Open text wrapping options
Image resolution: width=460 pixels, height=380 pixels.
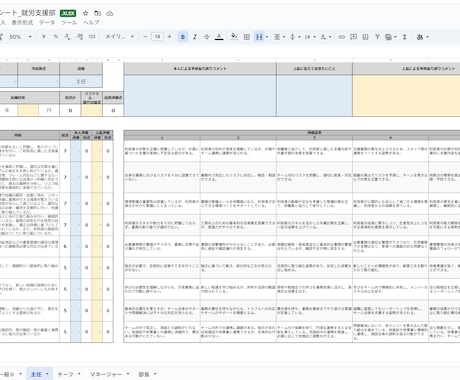click(310, 37)
